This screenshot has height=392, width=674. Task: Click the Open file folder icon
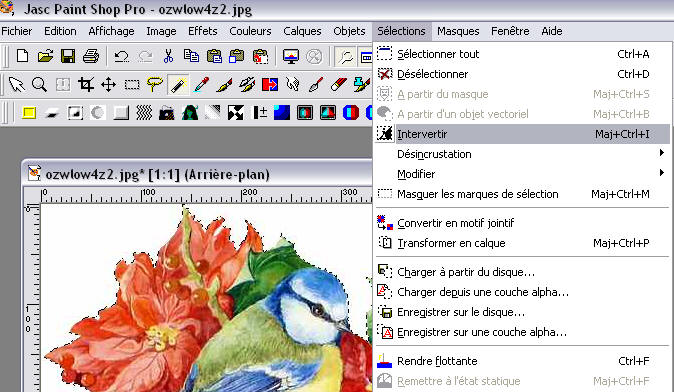(x=45, y=56)
